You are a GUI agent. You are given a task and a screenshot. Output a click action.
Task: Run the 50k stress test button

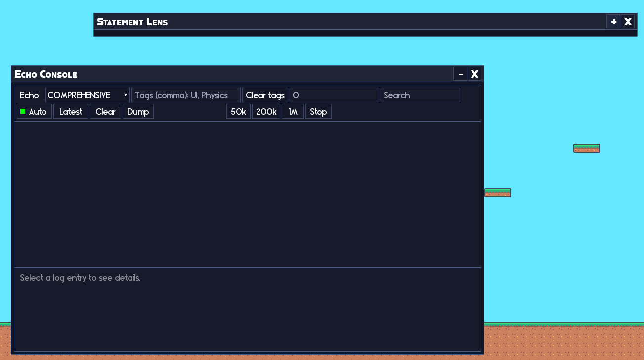(x=238, y=111)
